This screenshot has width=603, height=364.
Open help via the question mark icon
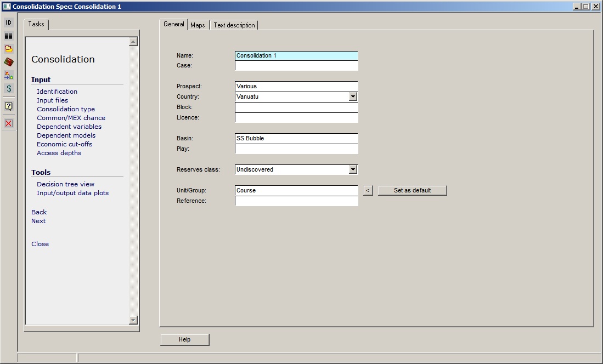9,106
